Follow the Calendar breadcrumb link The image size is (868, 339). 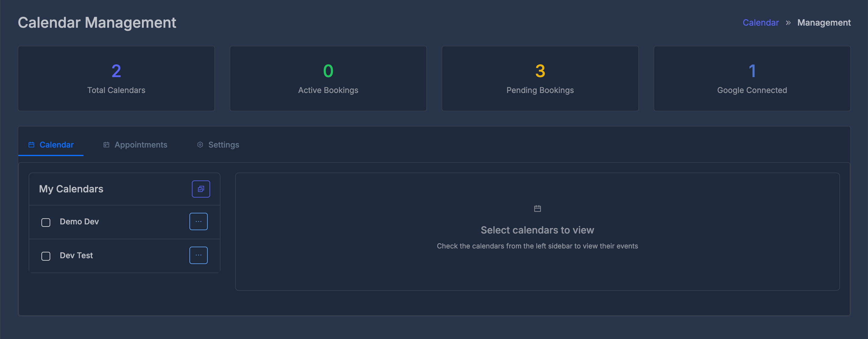[x=760, y=23]
